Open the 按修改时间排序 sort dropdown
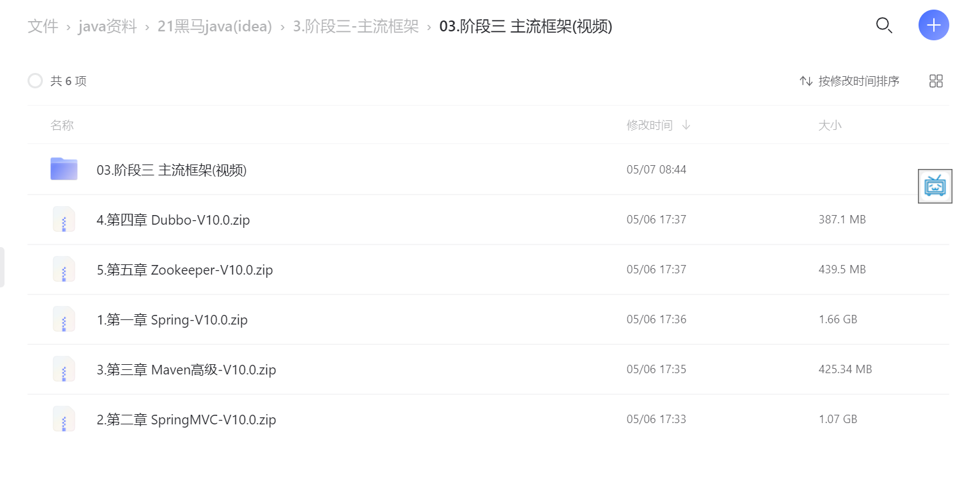Image resolution: width=980 pixels, height=489 pixels. [849, 81]
